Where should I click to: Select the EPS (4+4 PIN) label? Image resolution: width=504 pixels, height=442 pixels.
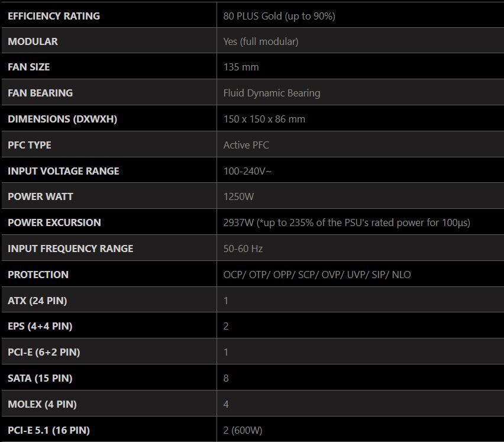[40, 326]
